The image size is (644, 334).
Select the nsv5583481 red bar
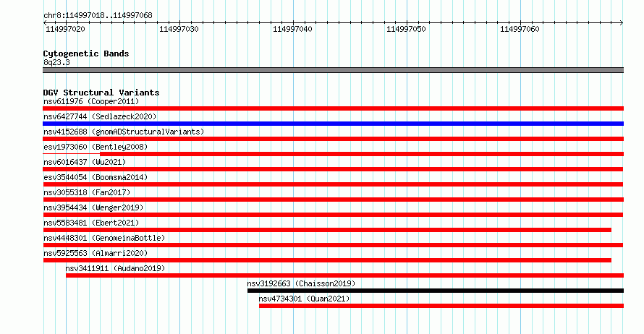click(x=327, y=230)
